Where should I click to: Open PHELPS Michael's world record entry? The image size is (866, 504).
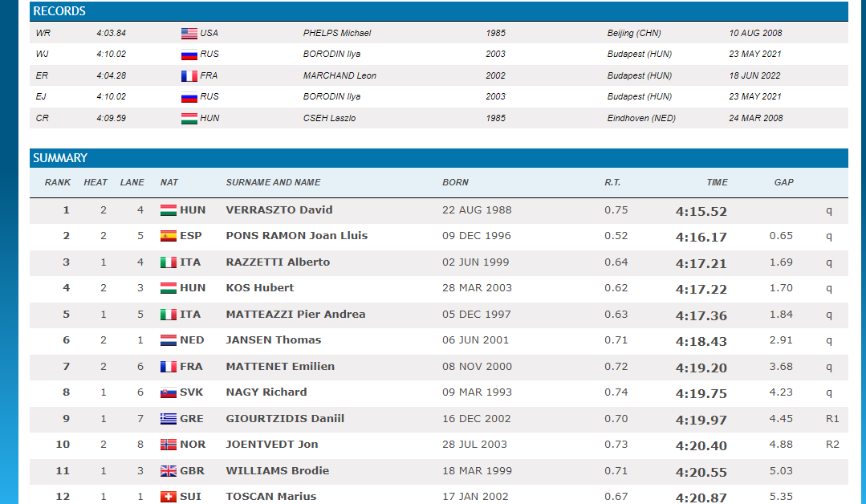point(336,34)
